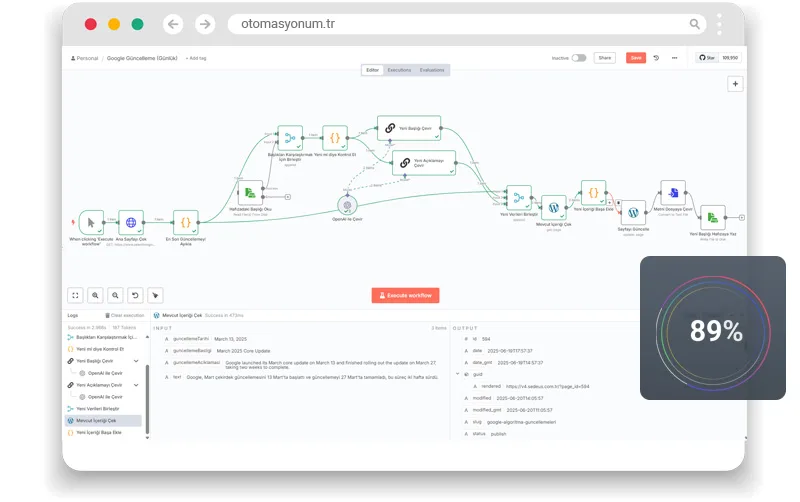Screen dimensions: 800x502
Task: Switch to the Executions tab
Action: point(399,70)
